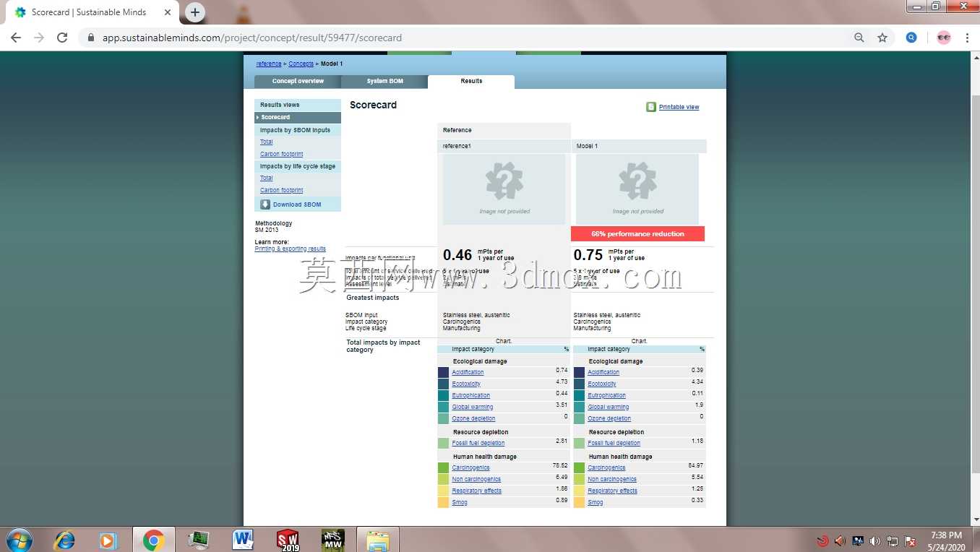Screen dimensions: 980x552
Task: Open Global warming link in the reference1 column
Action: [473, 407]
